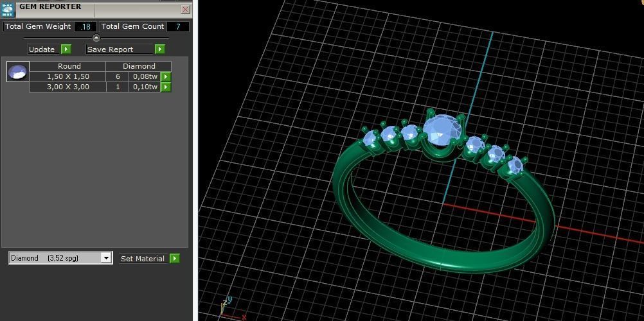The image size is (644, 321).
Task: Click the Total Gem Weight label
Action: click(x=38, y=26)
